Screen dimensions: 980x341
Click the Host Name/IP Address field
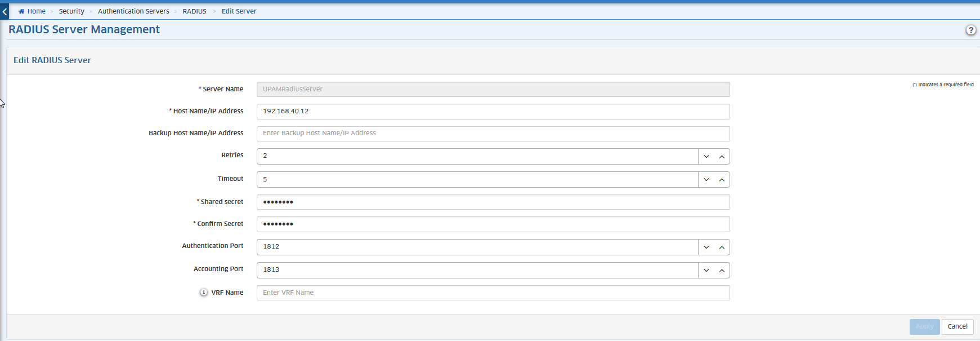[493, 112]
